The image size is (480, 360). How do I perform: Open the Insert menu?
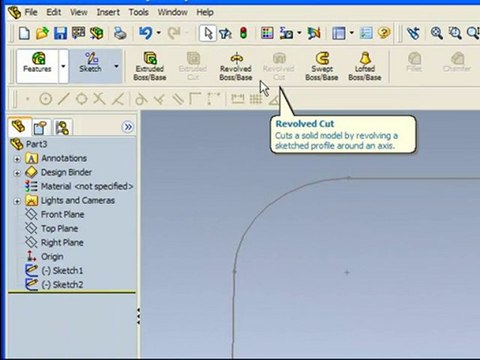(x=108, y=12)
